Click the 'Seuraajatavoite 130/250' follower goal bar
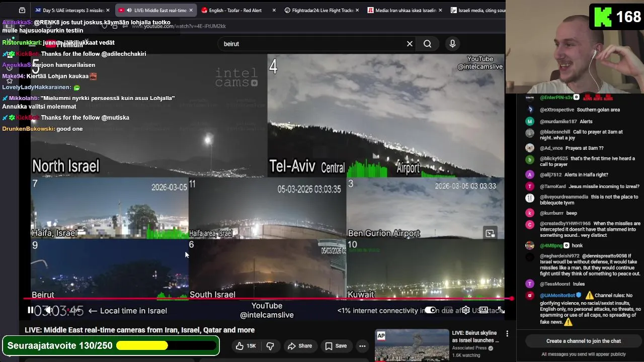This screenshot has height=362, width=644. point(111,346)
